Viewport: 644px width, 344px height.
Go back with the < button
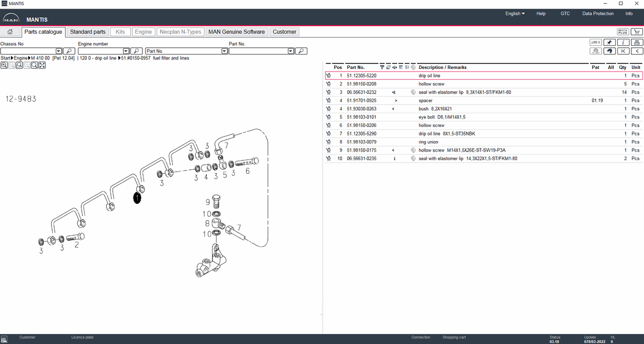click(637, 51)
